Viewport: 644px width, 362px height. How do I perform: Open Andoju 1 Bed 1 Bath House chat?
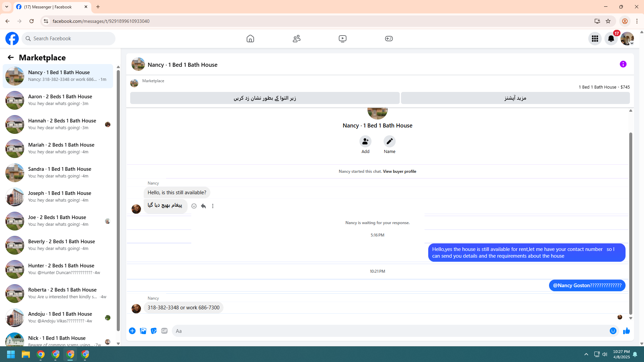pyautogui.click(x=58, y=318)
